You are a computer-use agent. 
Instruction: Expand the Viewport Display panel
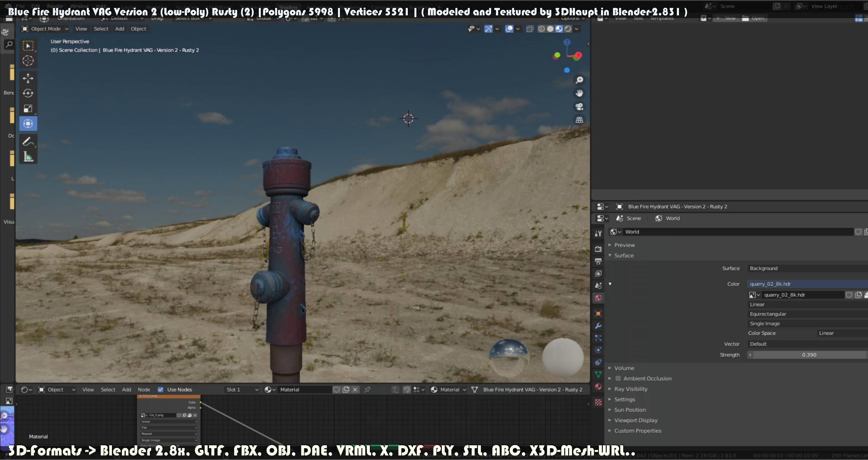point(636,420)
